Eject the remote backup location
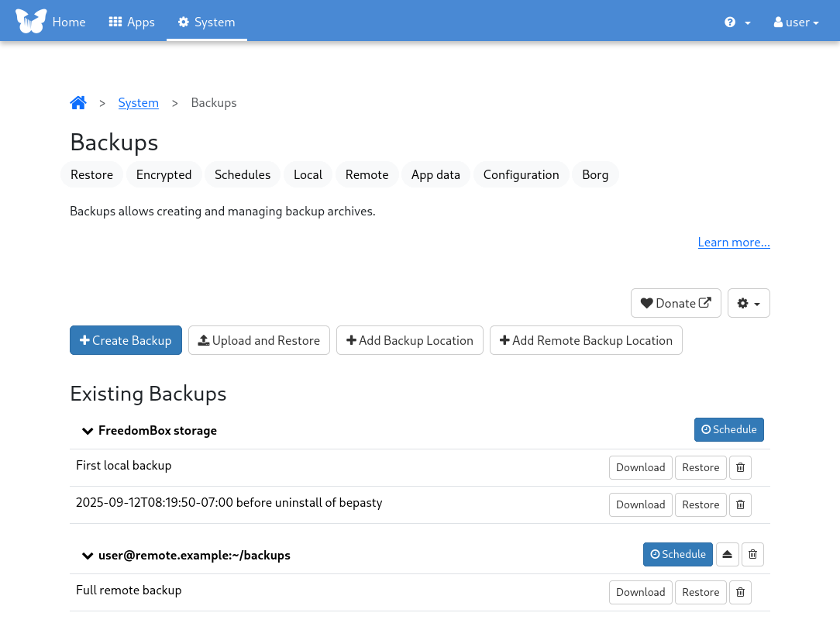The height and width of the screenshot is (630, 840). coord(727,554)
